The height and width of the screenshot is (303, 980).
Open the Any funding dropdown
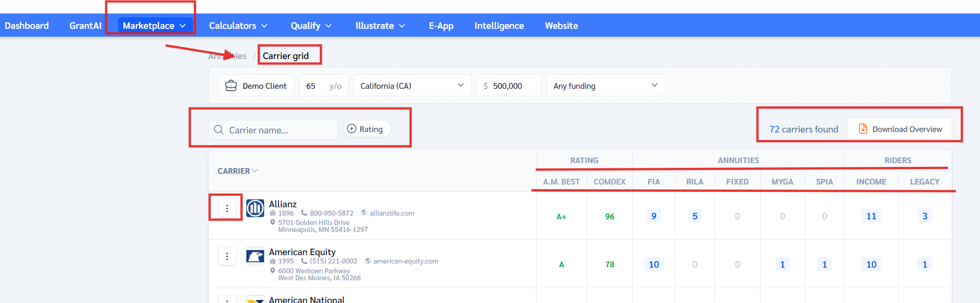606,86
